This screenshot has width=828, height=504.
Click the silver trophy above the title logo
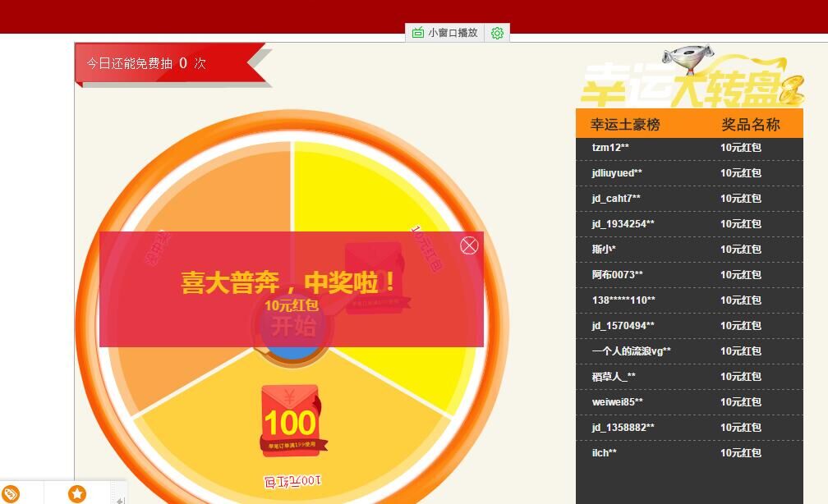[688, 59]
